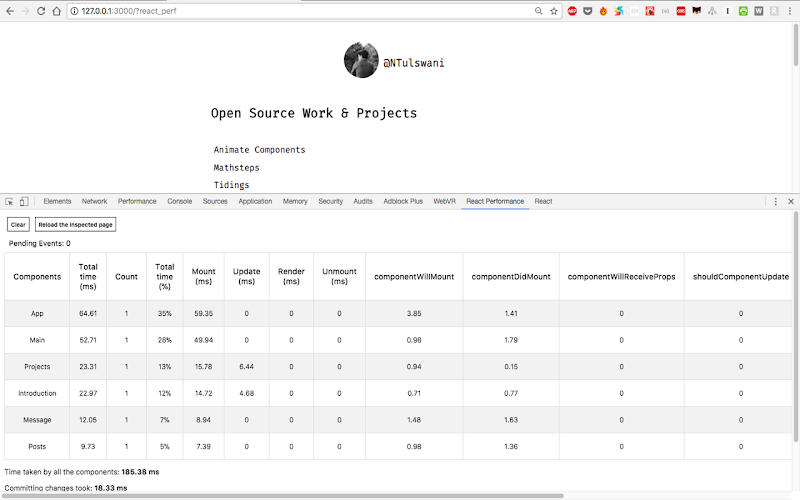Open the gray tree-network extension icon
The width and height of the screenshot is (800, 500).
click(712, 11)
